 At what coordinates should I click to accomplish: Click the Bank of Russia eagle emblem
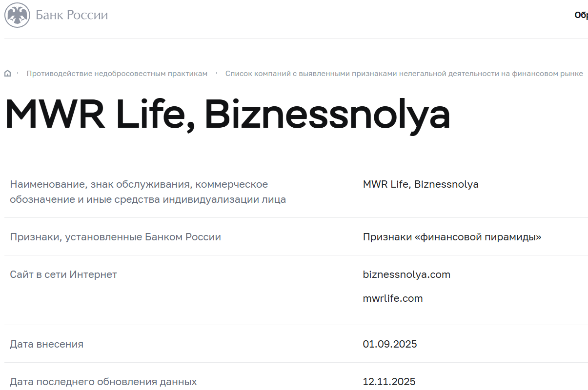17,15
